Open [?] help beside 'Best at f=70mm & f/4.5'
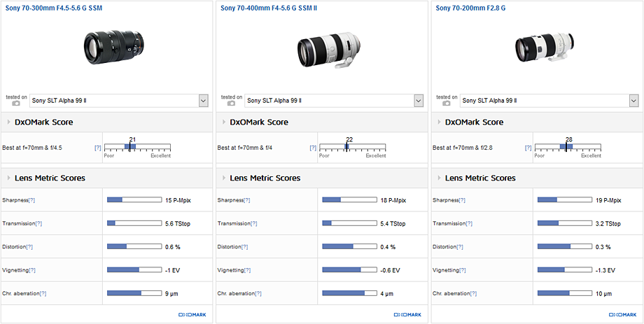The image size is (644, 324). pos(98,148)
